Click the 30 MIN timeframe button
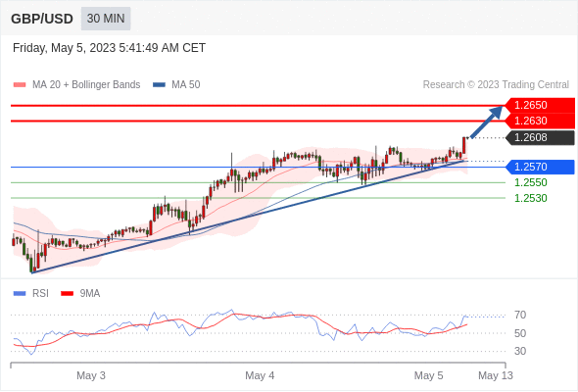578x392 pixels. 106,19
